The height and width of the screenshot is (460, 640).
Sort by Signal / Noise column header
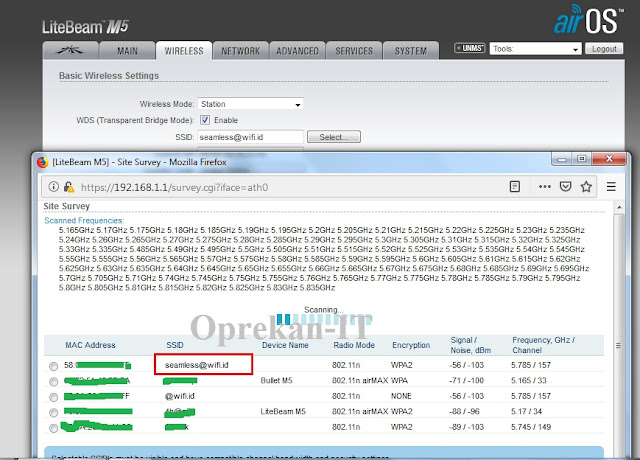(x=471, y=345)
